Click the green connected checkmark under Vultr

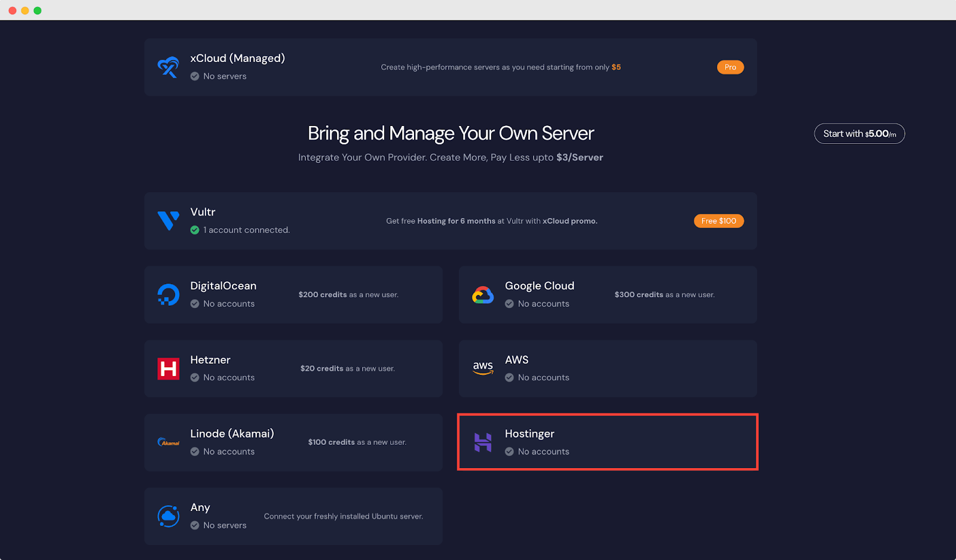coord(195,230)
